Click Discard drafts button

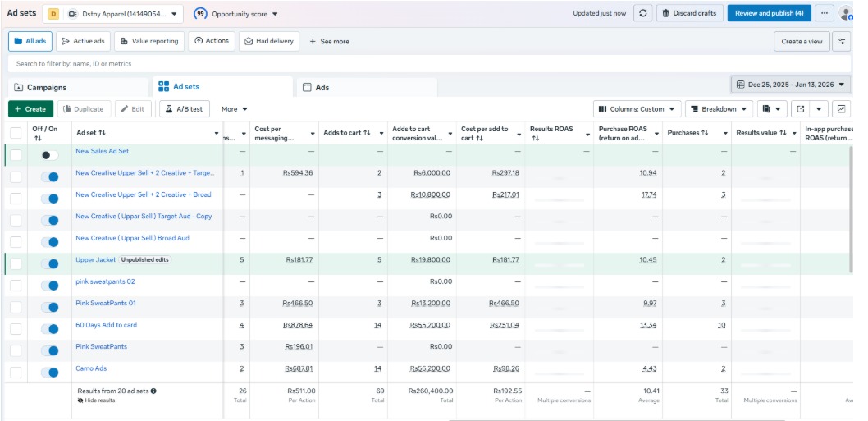click(x=690, y=13)
